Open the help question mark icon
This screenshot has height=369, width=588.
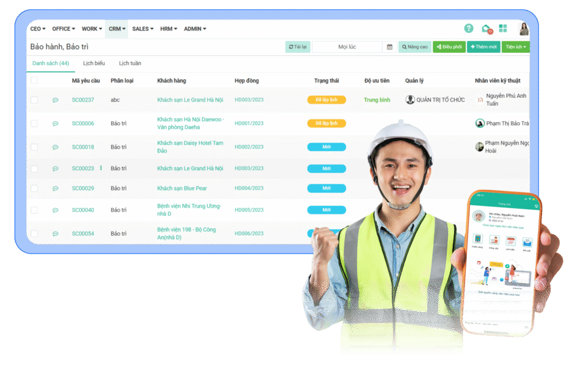[470, 28]
